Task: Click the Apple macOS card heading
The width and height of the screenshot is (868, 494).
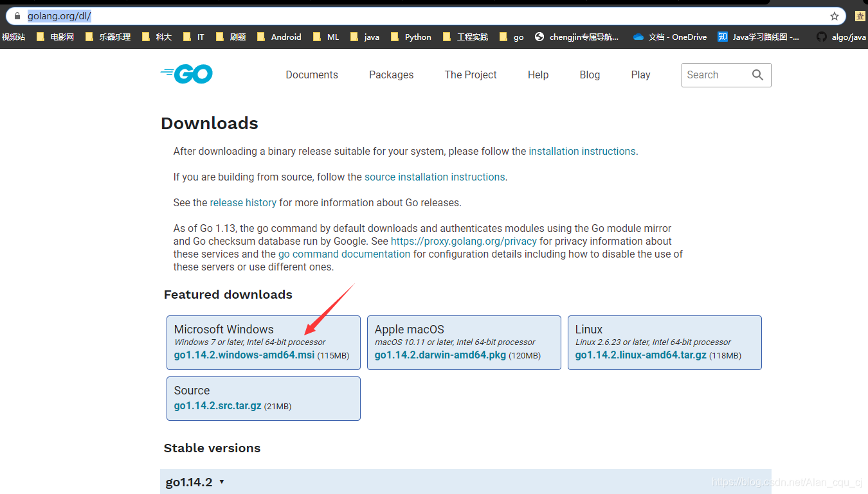Action: point(410,330)
